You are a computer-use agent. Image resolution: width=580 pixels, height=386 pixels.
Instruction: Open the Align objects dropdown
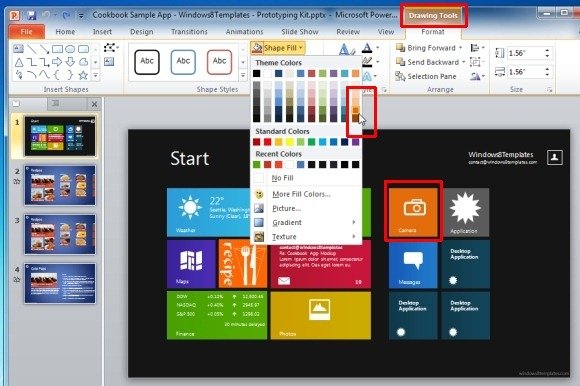click(478, 48)
